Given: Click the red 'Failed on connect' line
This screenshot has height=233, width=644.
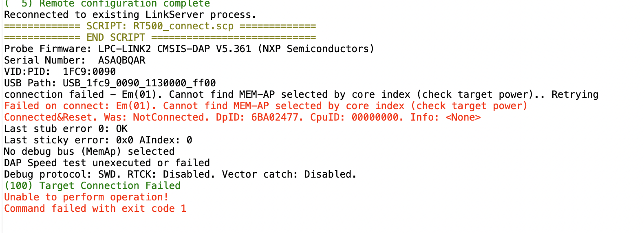Looking at the screenshot, I should click(265, 106).
